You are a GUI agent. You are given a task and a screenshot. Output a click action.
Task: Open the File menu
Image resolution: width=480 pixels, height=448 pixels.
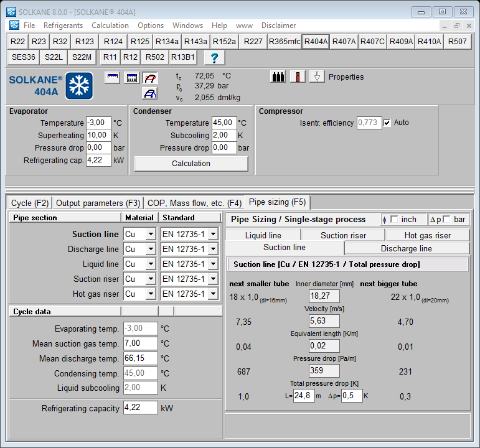coord(29,26)
